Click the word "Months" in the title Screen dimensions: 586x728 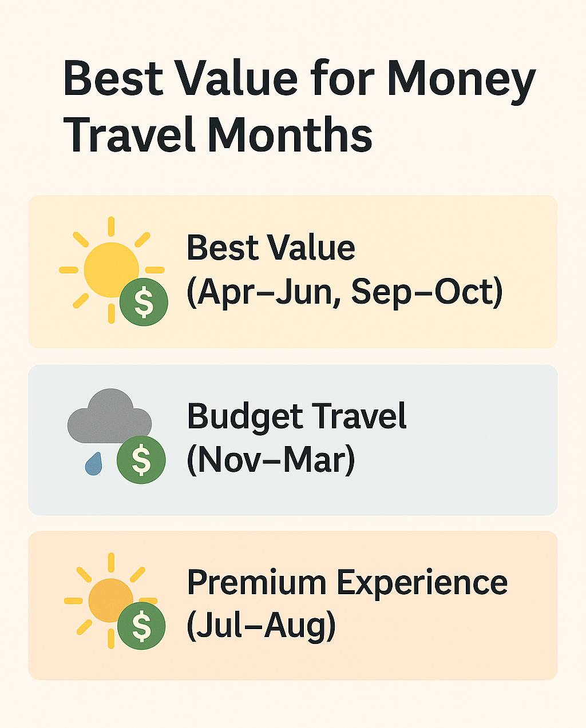tap(290, 135)
